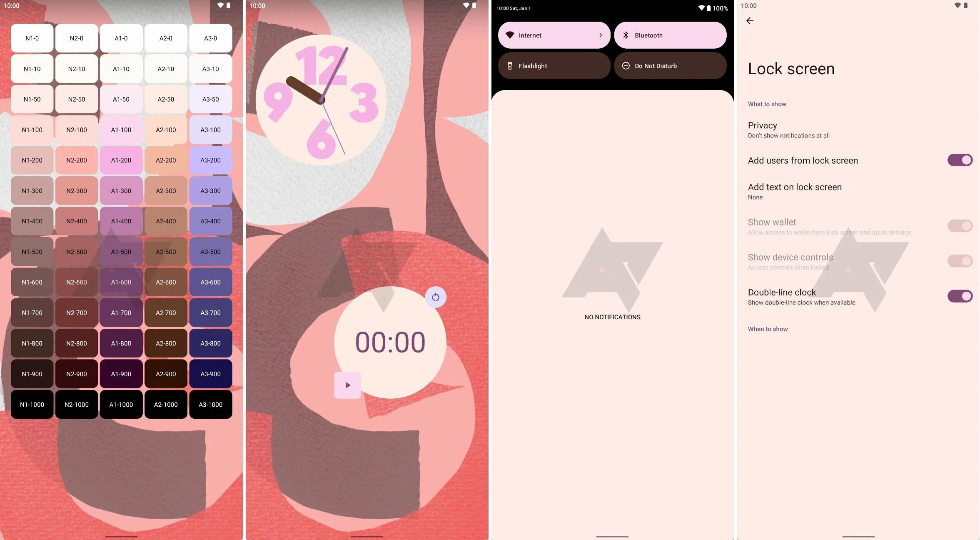Select the A2-300 color swatch
This screenshot has width=980, height=540.
click(x=165, y=191)
